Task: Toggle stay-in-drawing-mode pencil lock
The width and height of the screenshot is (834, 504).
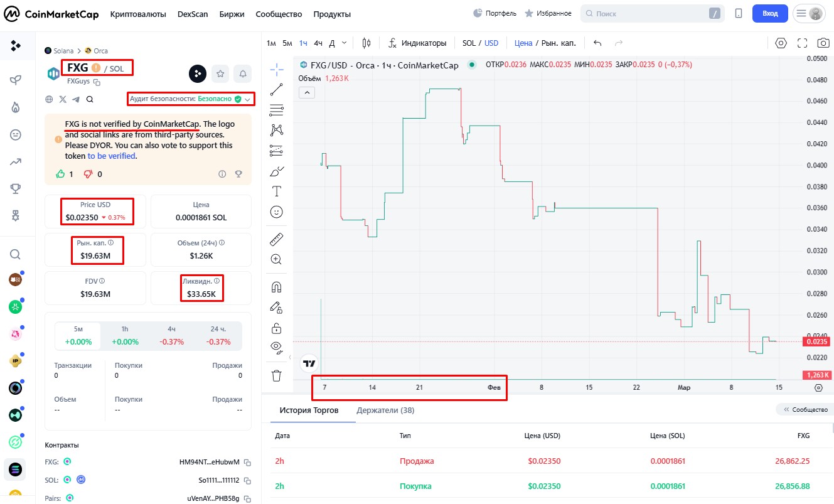Action: point(276,308)
